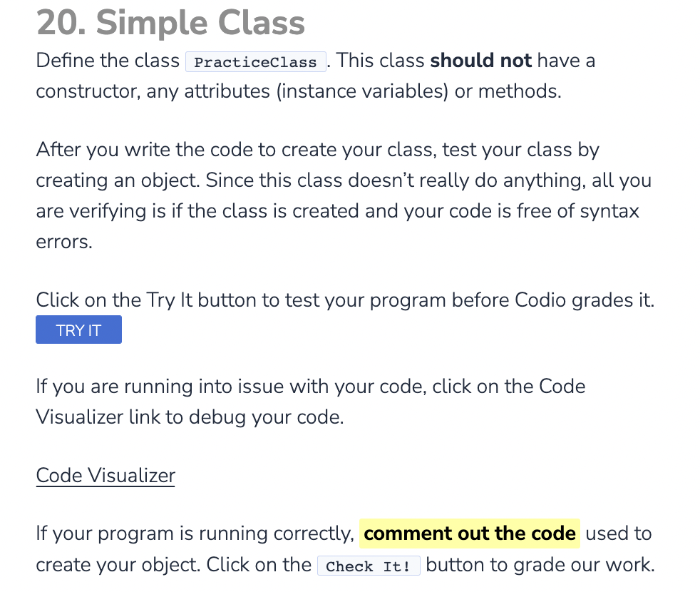
Task: Click the line starting 'After you write the code'
Action: (x=317, y=150)
